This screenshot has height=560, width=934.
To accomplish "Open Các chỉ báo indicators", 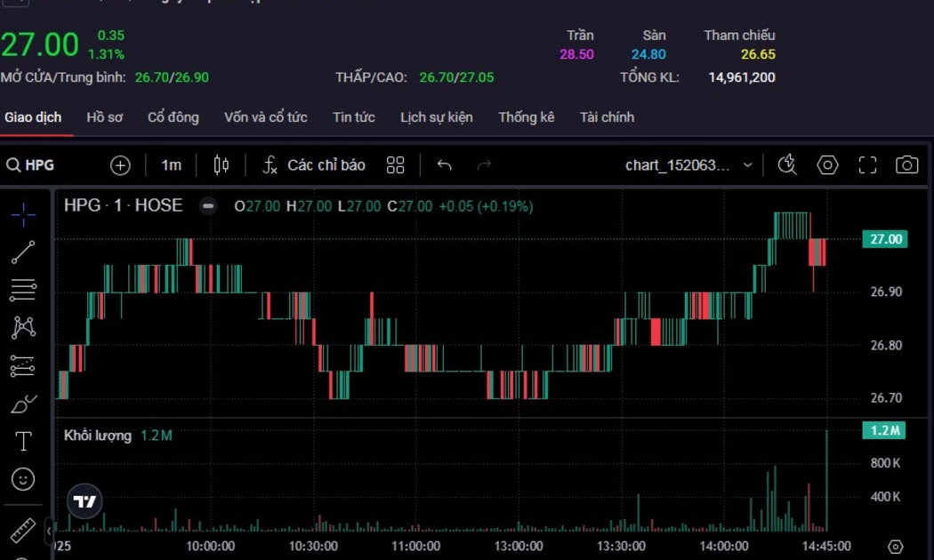I will pos(314,165).
